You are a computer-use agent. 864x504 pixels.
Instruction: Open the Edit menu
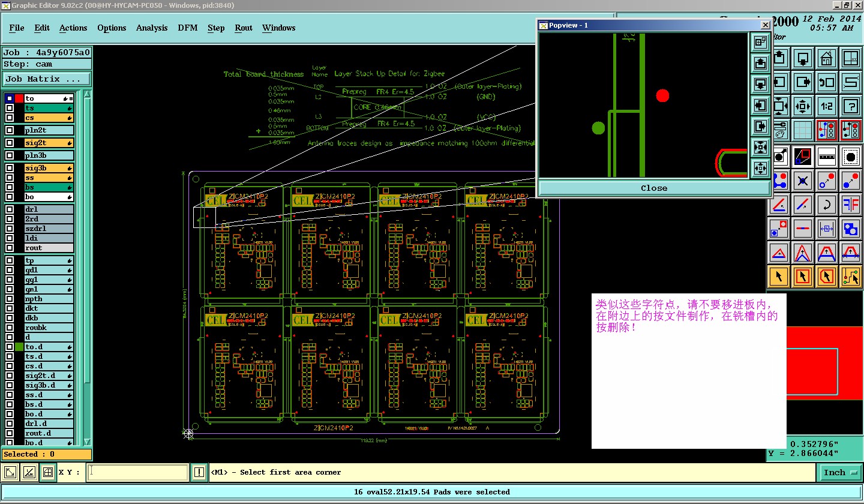pyautogui.click(x=42, y=28)
